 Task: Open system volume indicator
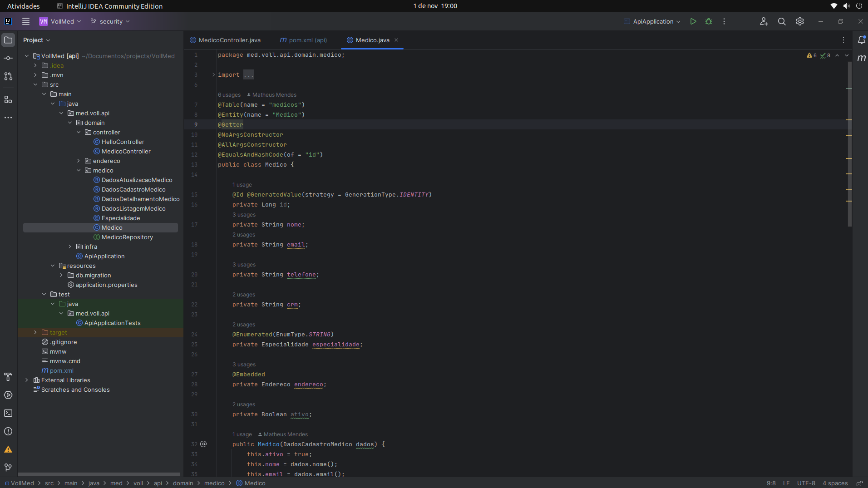(847, 6)
